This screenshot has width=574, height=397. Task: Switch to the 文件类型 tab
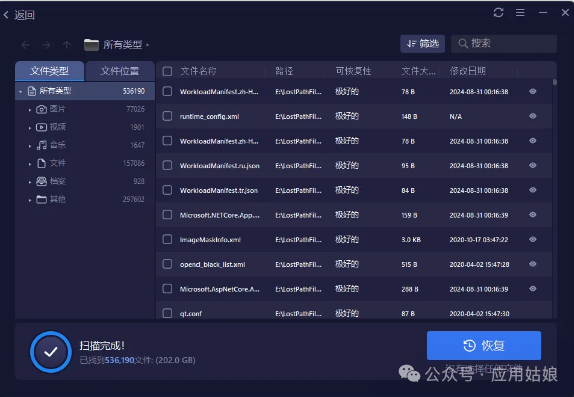pos(49,71)
